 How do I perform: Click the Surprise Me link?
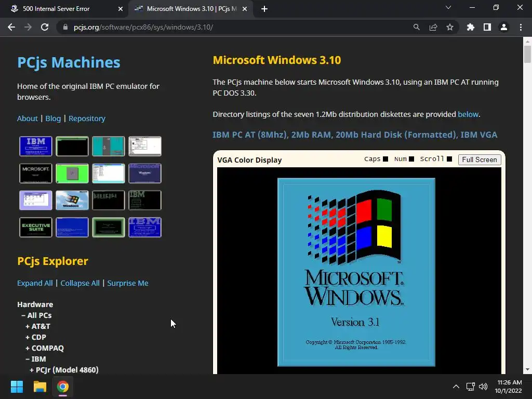pyautogui.click(x=128, y=283)
